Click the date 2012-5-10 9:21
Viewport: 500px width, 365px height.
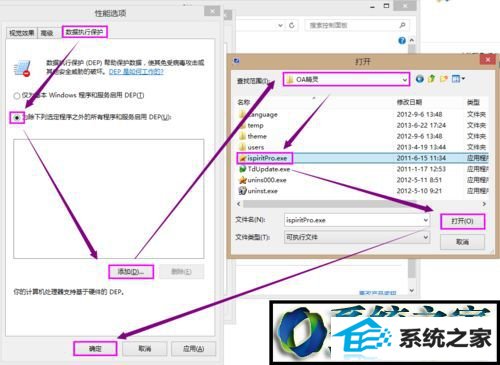pos(419,191)
